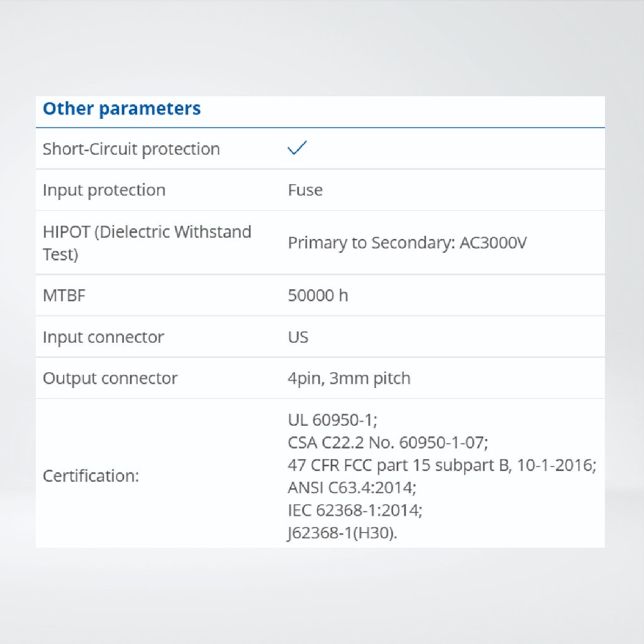Viewport: 644px width, 644px height.
Task: Select the IEC 62368-1:2014 line
Action: point(355,511)
